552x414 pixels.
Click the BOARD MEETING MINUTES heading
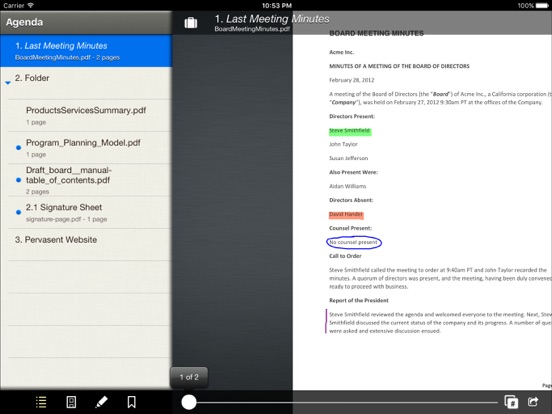376,33
